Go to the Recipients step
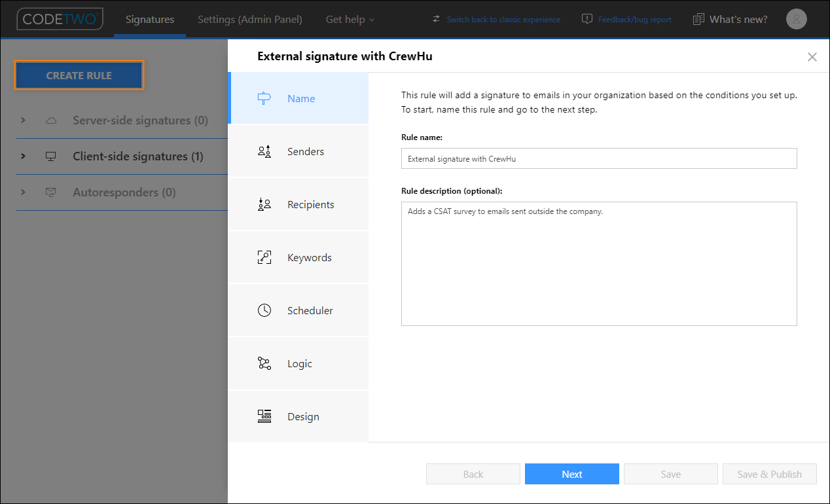830x504 pixels. pos(298,204)
